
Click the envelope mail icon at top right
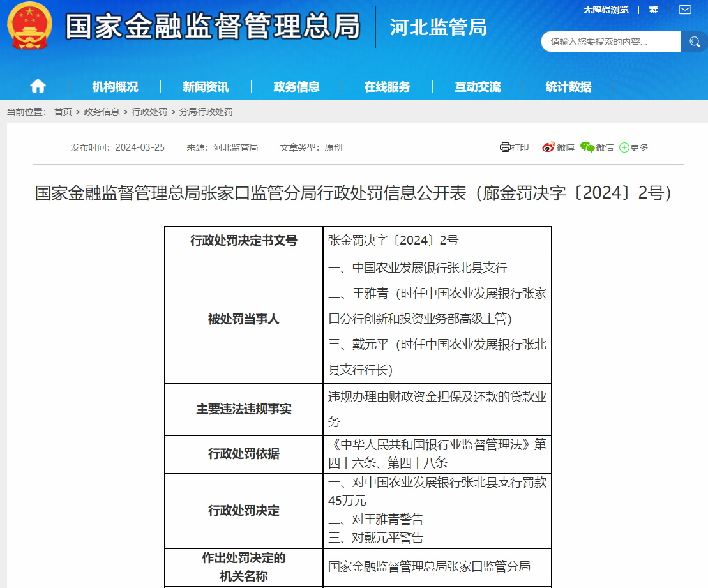(x=684, y=9)
